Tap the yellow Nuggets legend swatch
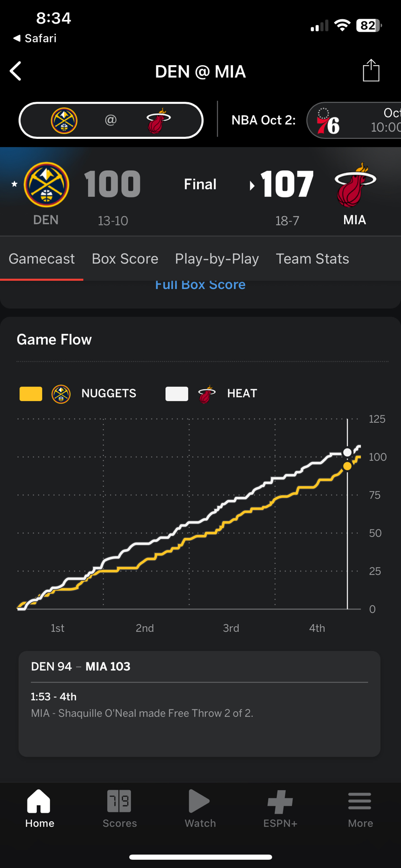 (31, 394)
